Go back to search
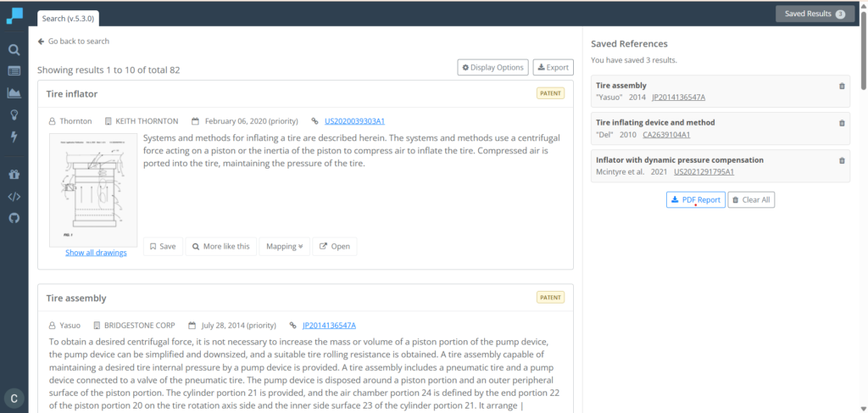The height and width of the screenshot is (413, 868). click(74, 41)
